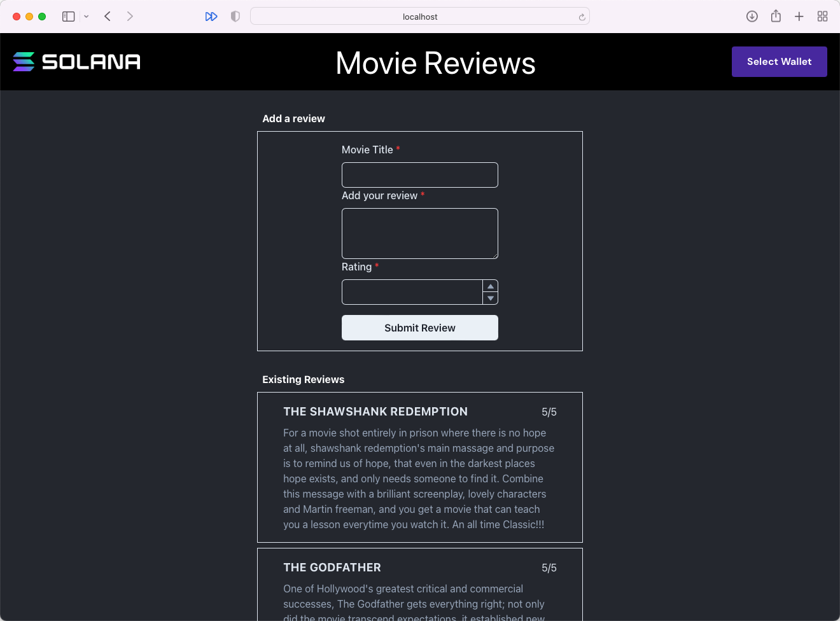
Task: Click the blue fast-forward extension icon
Action: (x=211, y=16)
